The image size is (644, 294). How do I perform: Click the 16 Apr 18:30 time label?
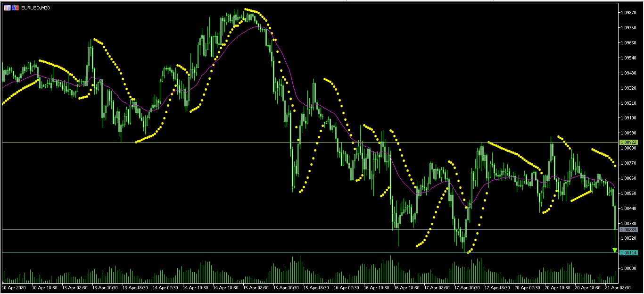coord(406,287)
